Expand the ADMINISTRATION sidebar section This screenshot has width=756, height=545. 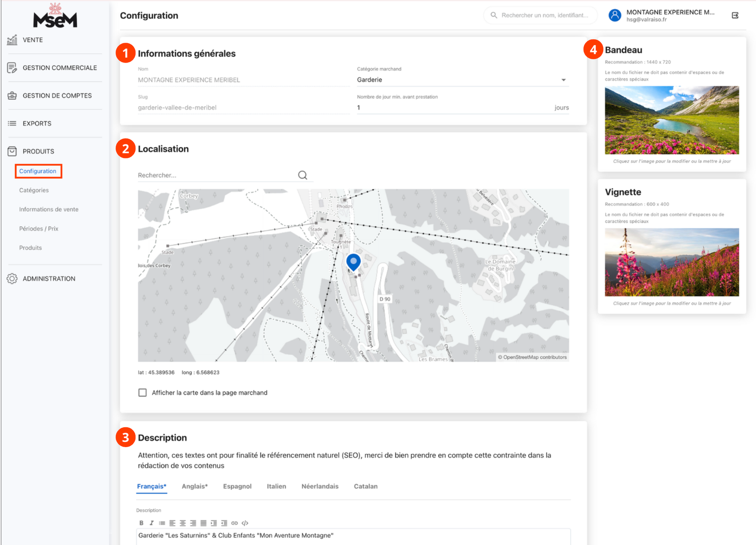pyautogui.click(x=49, y=279)
